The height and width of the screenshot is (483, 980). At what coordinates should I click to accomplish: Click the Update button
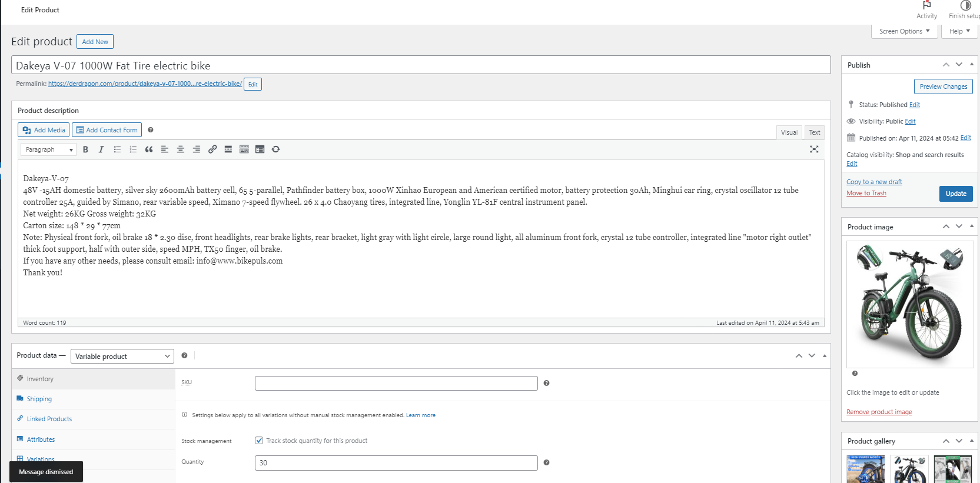click(x=955, y=194)
